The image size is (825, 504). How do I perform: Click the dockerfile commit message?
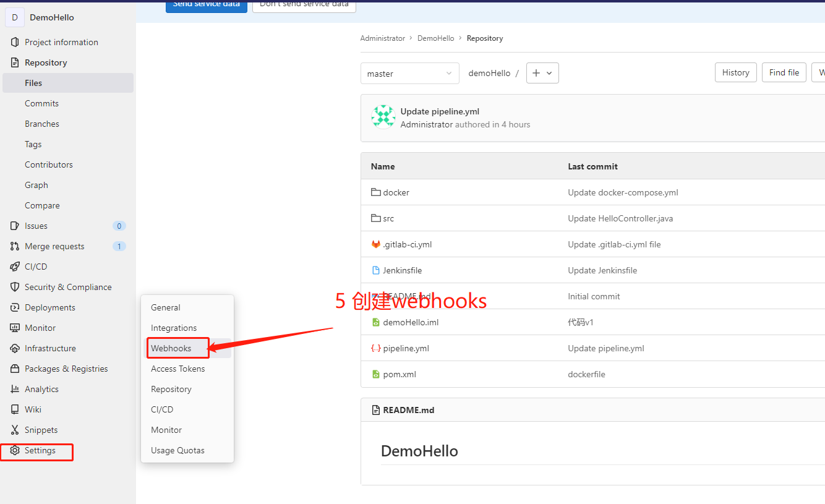pyautogui.click(x=586, y=374)
